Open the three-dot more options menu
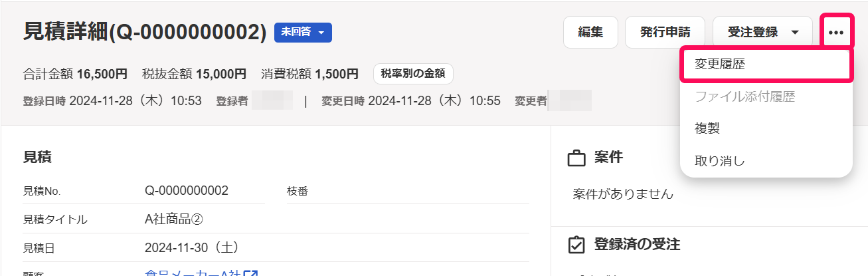This screenshot has height=276, width=868. pos(835,32)
